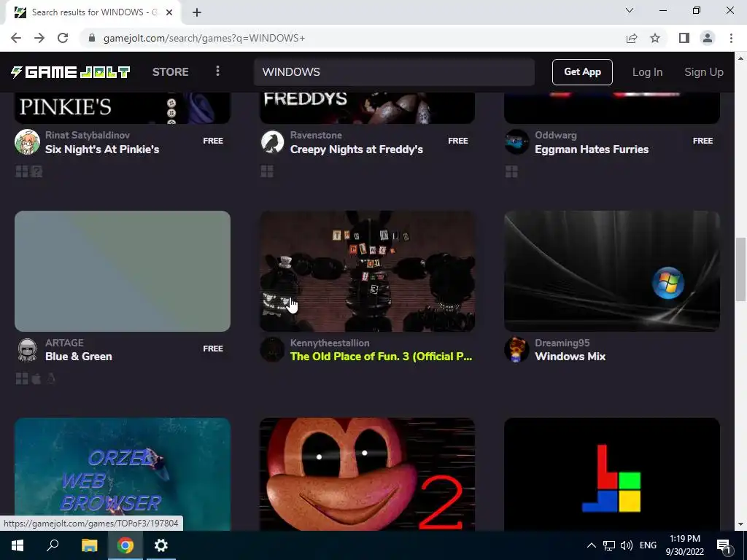Viewport: 747px width, 560px height.
Task: Bookmark this page with the star
Action: click(x=655, y=38)
